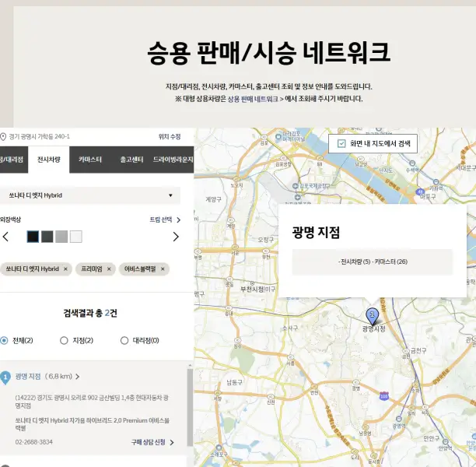Screen dimensions: 476x467
Task: Click the numbered 1 marker in results list
Action: (5, 377)
